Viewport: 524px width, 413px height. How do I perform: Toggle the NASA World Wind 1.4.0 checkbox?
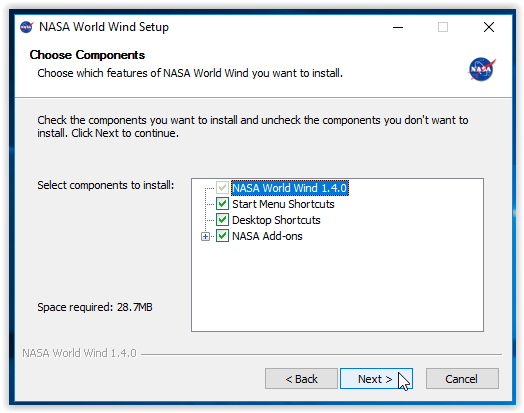tap(223, 188)
